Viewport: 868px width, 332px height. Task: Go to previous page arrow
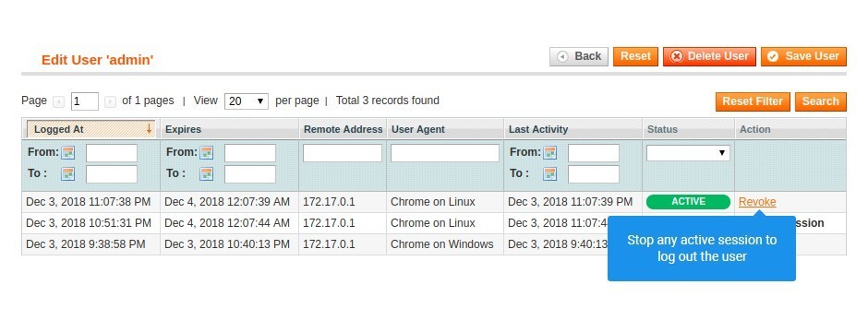click(59, 101)
